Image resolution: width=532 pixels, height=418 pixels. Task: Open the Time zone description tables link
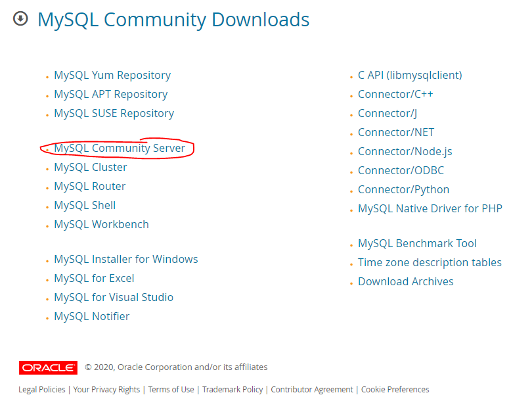pos(430,262)
